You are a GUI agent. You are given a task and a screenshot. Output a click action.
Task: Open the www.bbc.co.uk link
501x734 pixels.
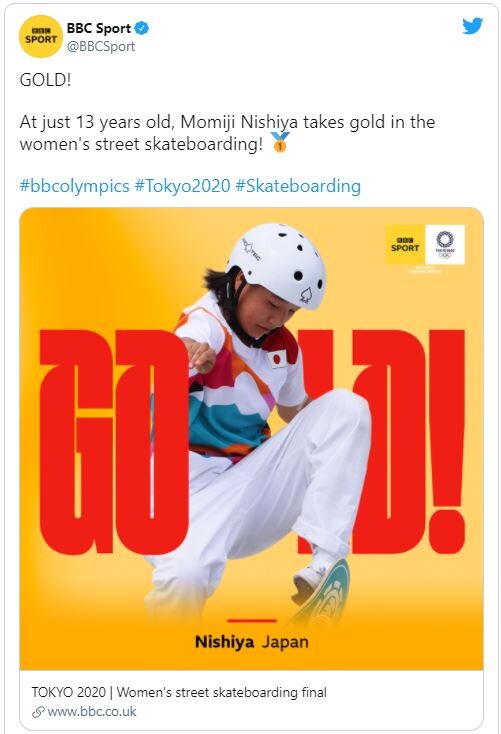(92, 712)
